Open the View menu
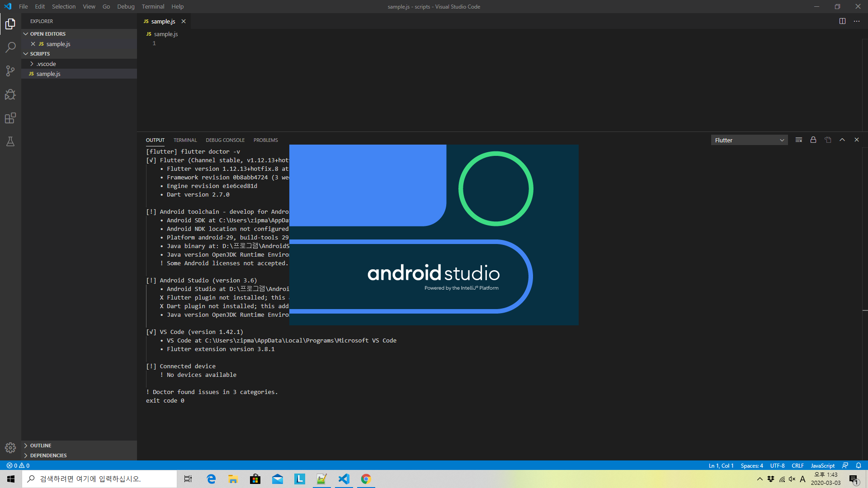 (89, 6)
